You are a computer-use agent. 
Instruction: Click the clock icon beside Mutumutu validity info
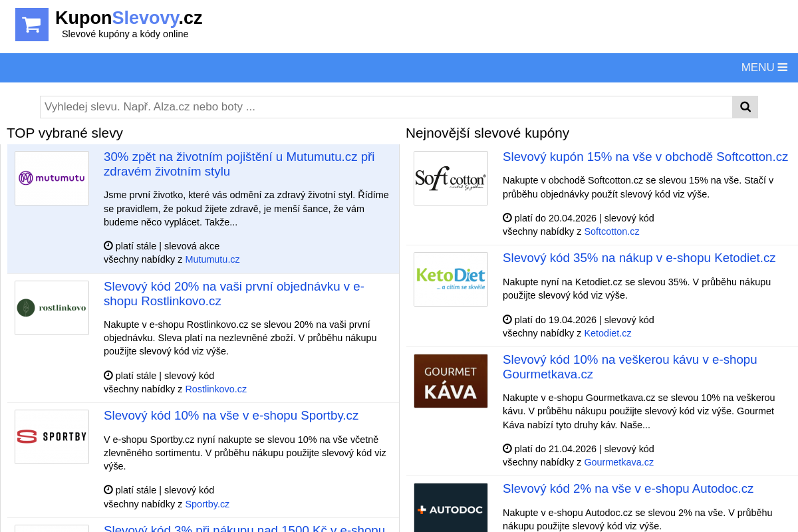click(x=108, y=245)
